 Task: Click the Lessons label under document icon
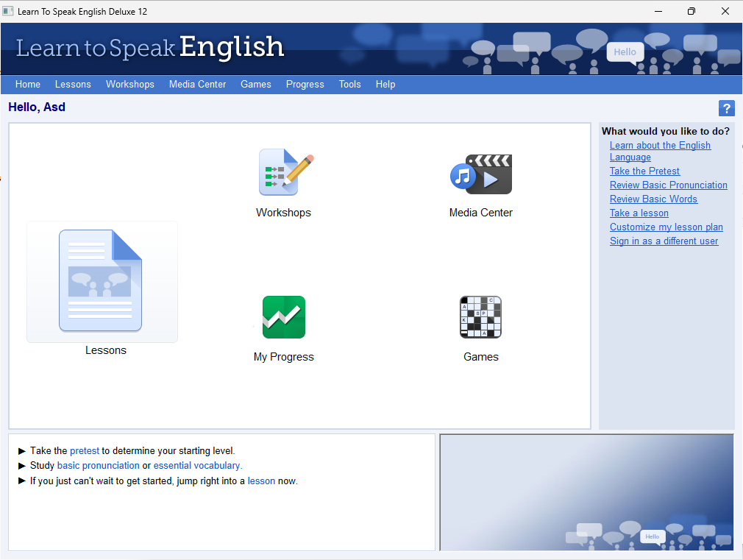tap(106, 350)
